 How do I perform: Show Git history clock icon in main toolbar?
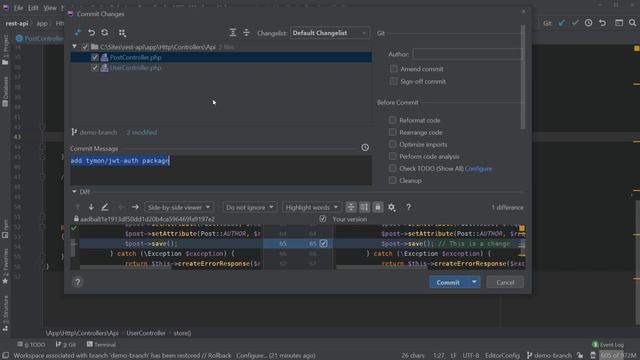(x=589, y=23)
